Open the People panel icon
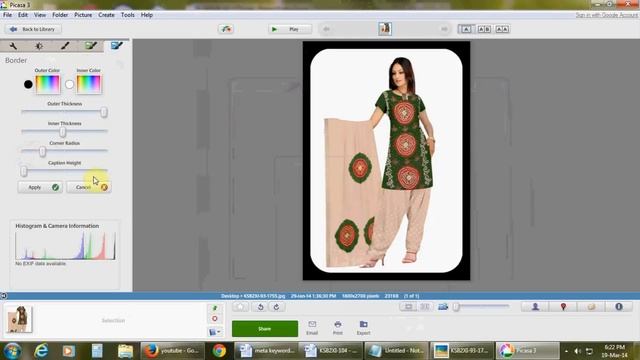Image resolution: width=640 pixels, height=360 pixels. click(x=535, y=307)
